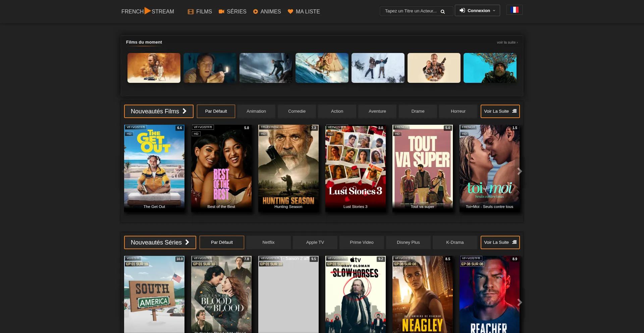Open Lust Stories 3 movie poster
Viewport: 644px width, 333px height.
[x=356, y=168]
